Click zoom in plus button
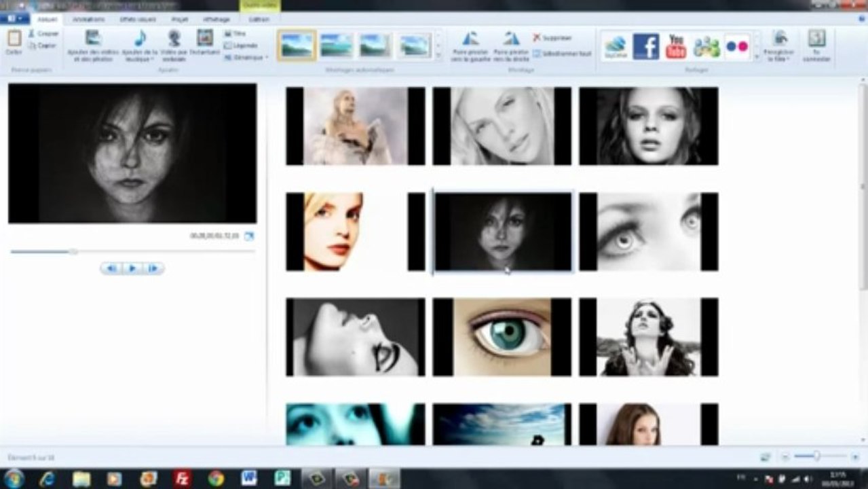This screenshot has width=868, height=489. [x=855, y=457]
